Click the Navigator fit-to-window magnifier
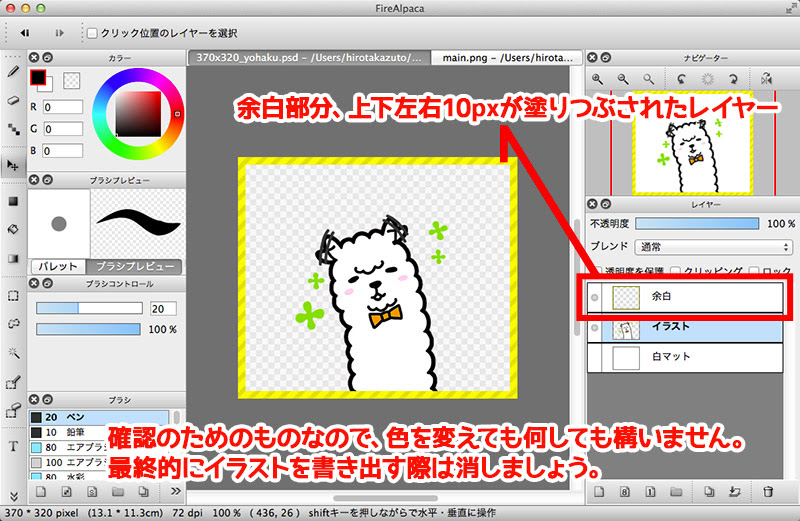The image size is (800, 521). click(648, 79)
